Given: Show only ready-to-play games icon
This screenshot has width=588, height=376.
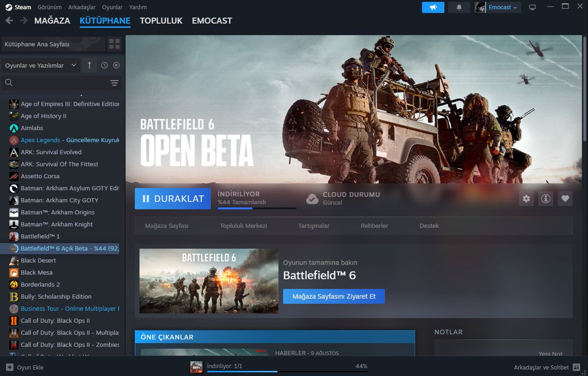Looking at the screenshot, I should (x=116, y=65).
